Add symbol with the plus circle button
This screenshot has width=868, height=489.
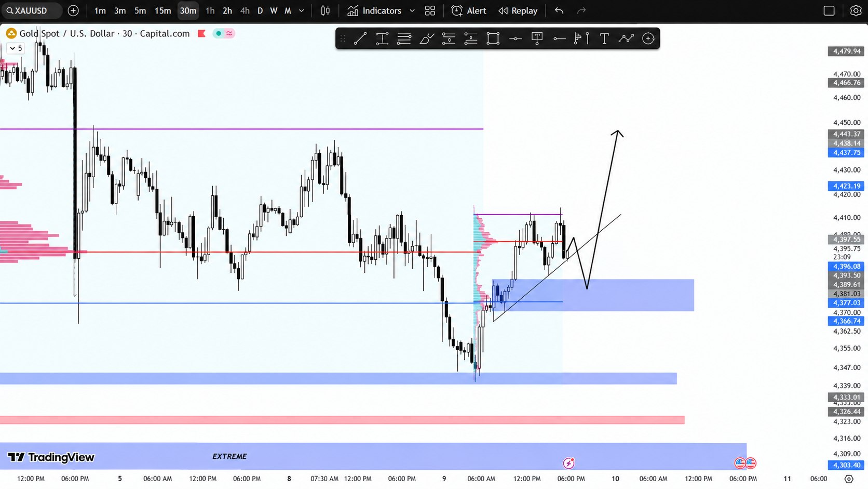73,10
